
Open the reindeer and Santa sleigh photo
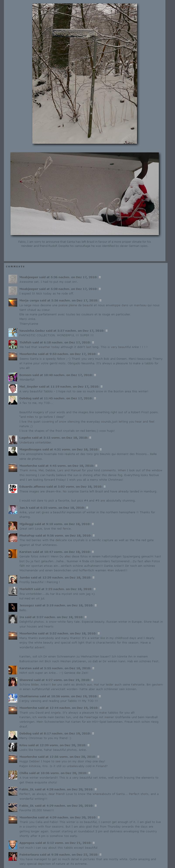(x=84, y=194)
